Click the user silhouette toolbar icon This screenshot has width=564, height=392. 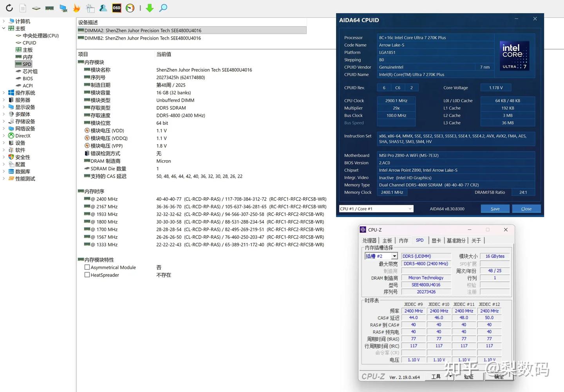pos(103,8)
